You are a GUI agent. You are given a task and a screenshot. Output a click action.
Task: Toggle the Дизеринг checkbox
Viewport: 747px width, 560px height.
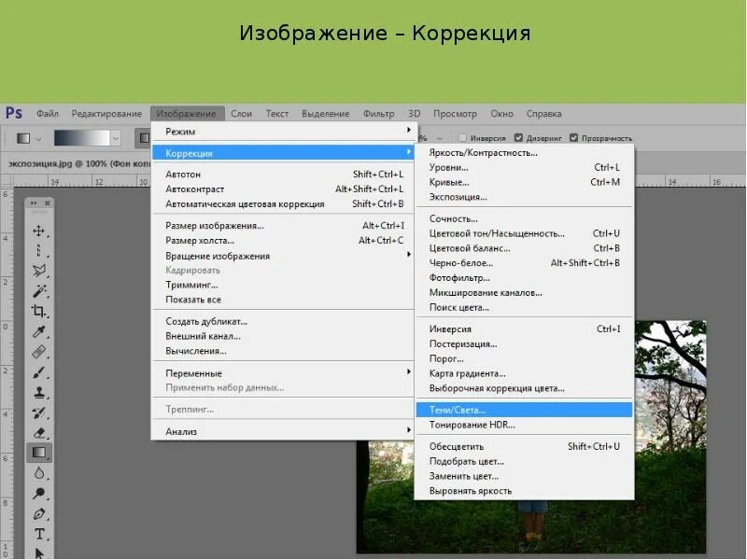pos(518,137)
